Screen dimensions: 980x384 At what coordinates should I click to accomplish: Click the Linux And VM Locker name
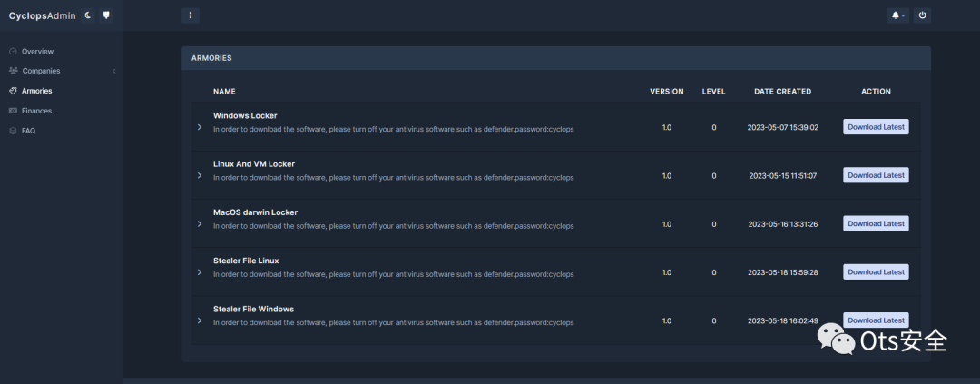(x=254, y=163)
